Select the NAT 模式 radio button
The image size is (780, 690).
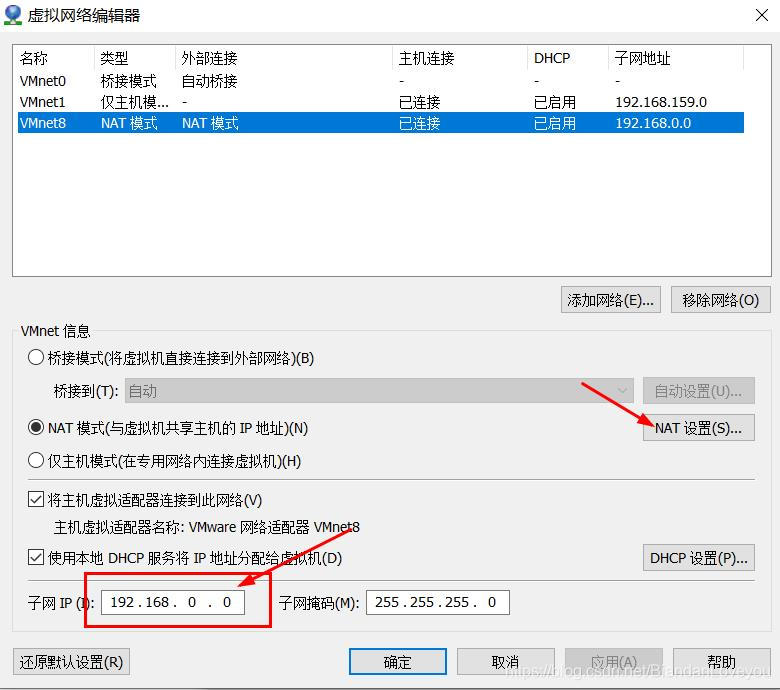(x=36, y=427)
